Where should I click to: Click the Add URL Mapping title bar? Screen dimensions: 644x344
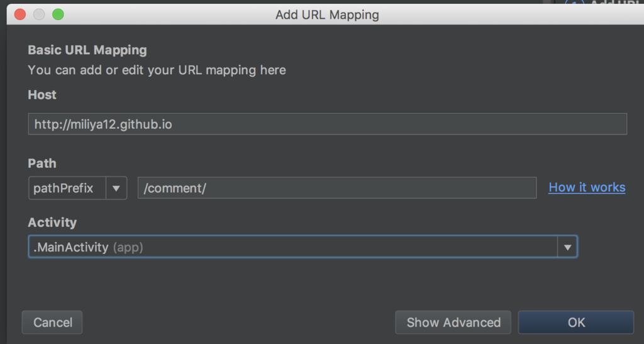coord(327,14)
